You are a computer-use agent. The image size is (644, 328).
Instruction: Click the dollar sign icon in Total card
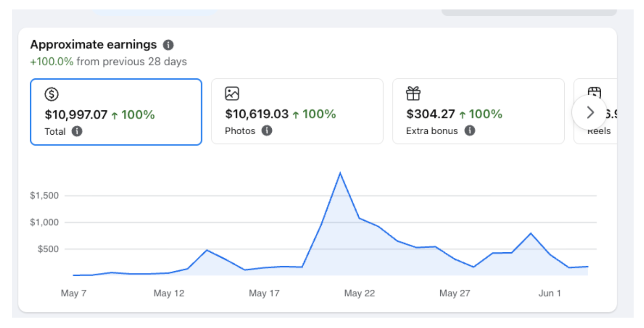point(52,94)
